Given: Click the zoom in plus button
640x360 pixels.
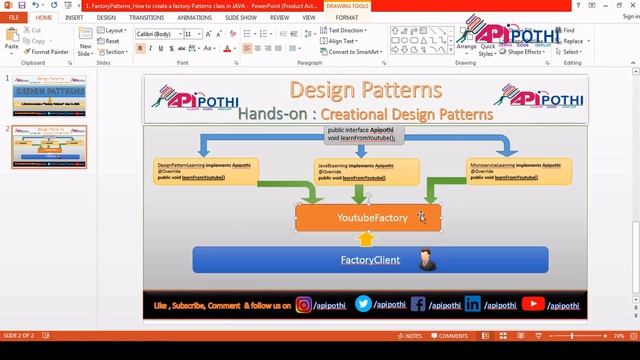Looking at the screenshot, I should tap(605, 336).
